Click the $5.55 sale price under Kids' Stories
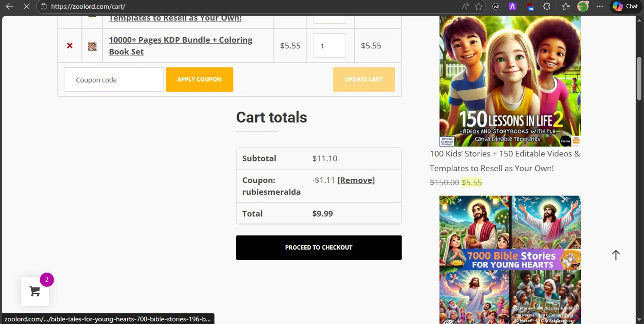 point(472,183)
